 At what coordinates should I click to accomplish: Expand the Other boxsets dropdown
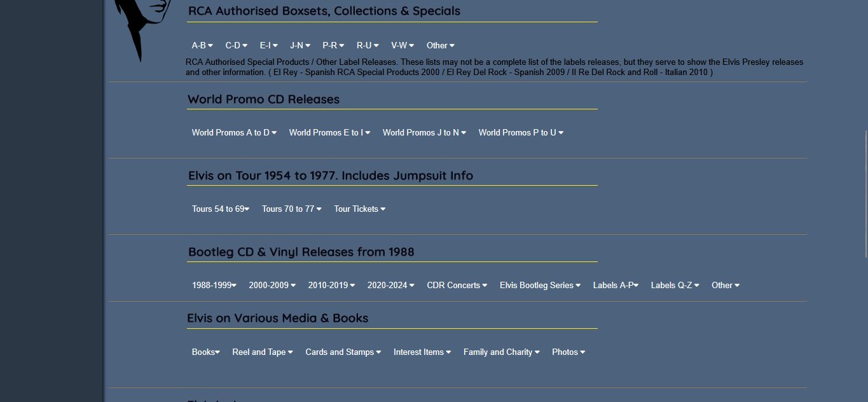[x=441, y=45]
